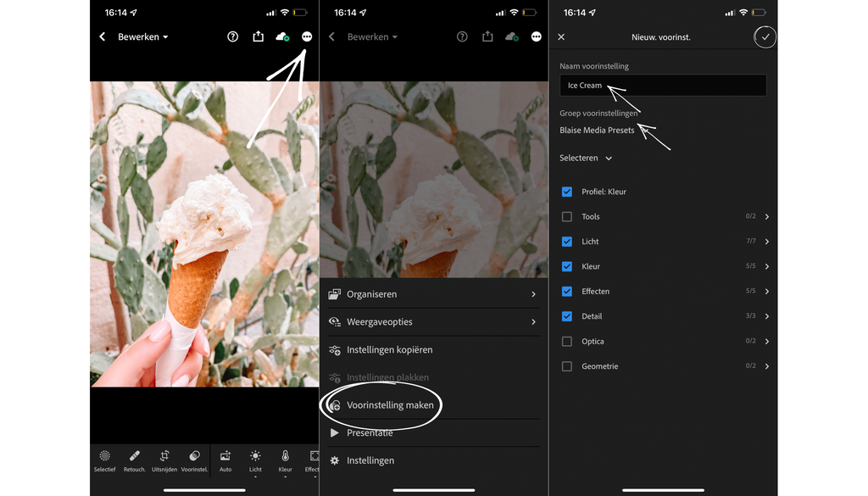868x496 pixels.
Task: Open the Selecteren dropdown
Action: pyautogui.click(x=586, y=159)
